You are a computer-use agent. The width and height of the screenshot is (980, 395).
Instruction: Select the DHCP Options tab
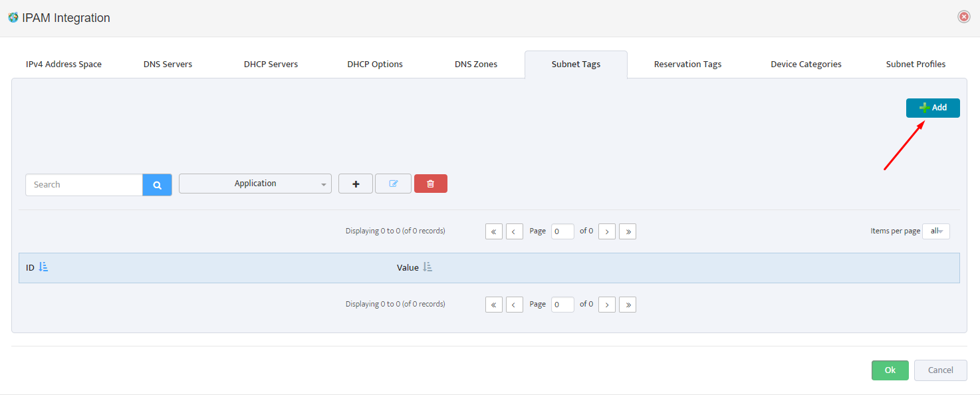(x=375, y=65)
